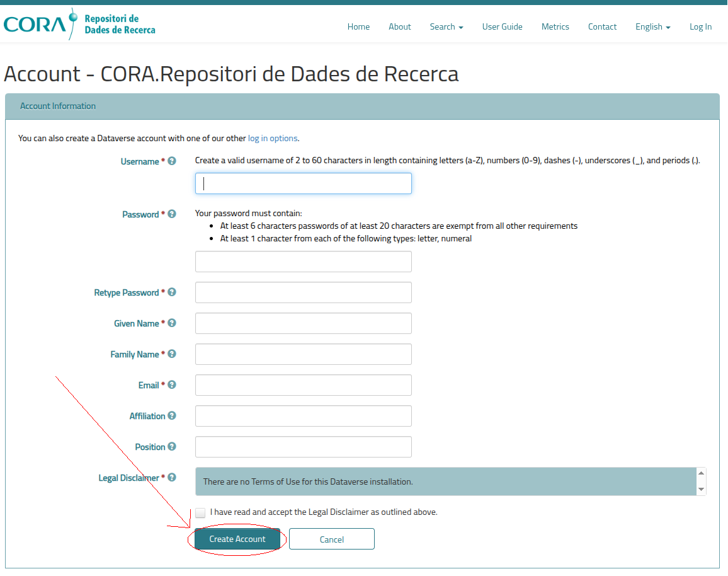Click help icon next to Legal Disclaimer
This screenshot has width=728, height=576.
(172, 478)
